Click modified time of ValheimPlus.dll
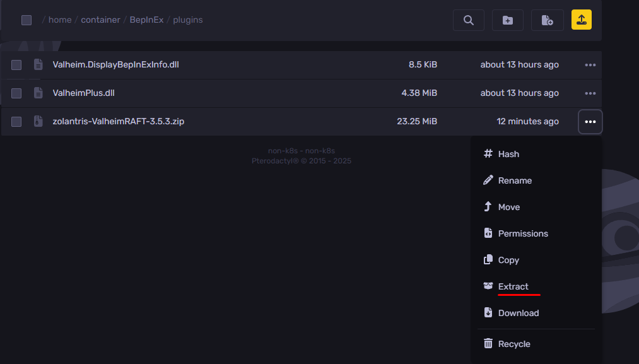 point(520,93)
